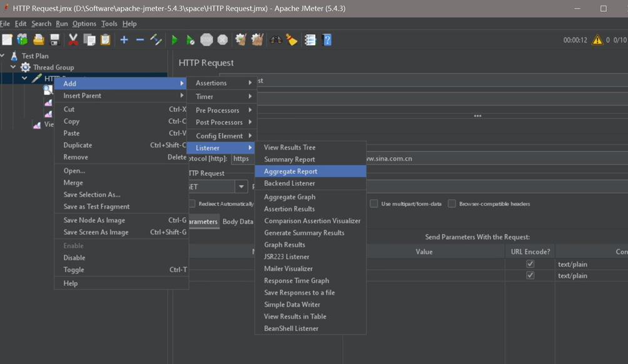Image resolution: width=628 pixels, height=364 pixels.
Task: Select Aggregate Report from Listener submenu
Action: coord(290,171)
